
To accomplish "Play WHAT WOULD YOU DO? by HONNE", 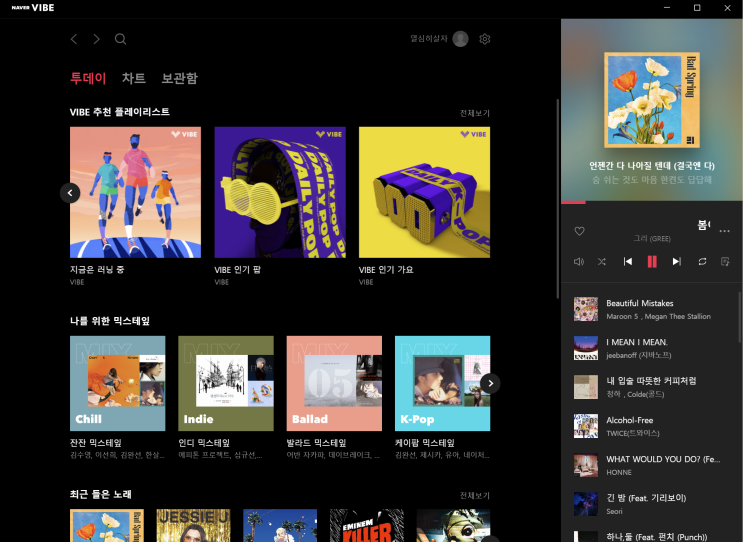I will (652, 465).
